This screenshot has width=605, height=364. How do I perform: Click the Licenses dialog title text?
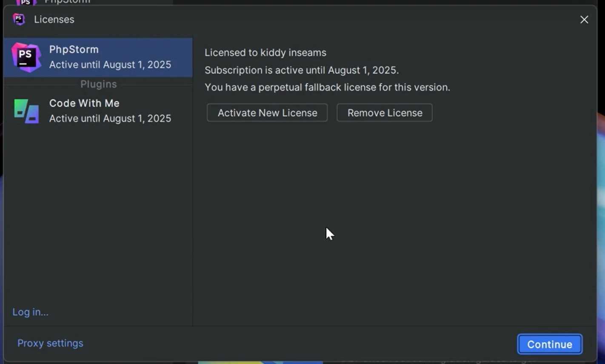point(54,20)
